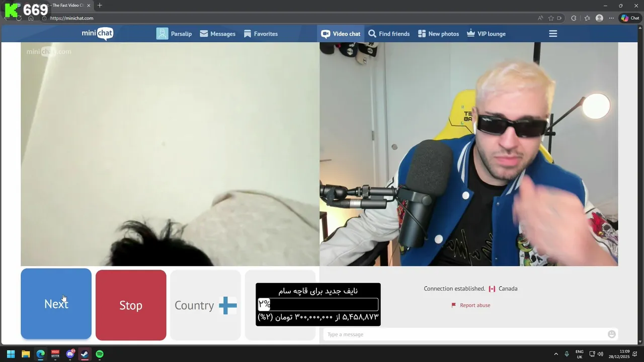Viewport: 644px width, 362px height.
Task: Click the Read aloud icon in address bar
Action: click(x=540, y=18)
